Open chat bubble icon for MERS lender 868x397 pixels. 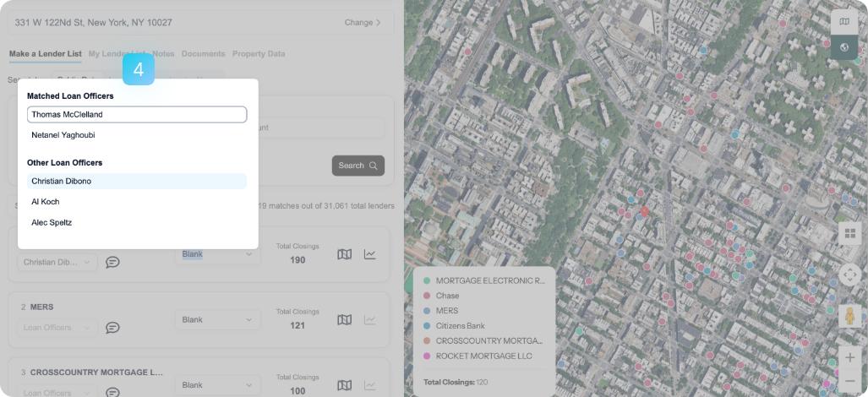(112, 328)
